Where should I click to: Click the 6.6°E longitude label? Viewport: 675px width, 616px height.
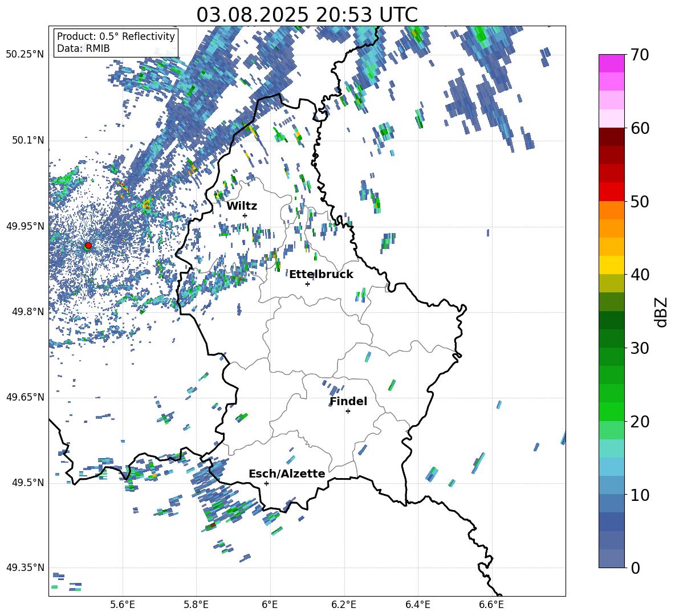pyautogui.click(x=491, y=605)
